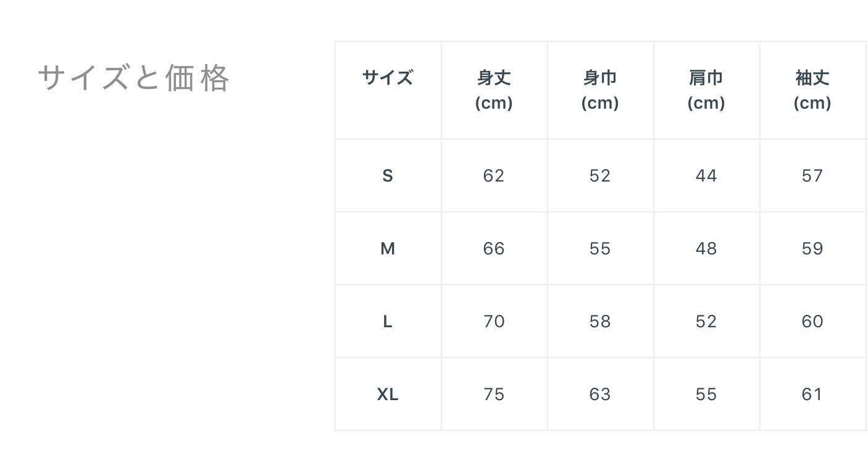Click size XL 身丈 value 75
The width and height of the screenshot is (868, 452).
[494, 395]
